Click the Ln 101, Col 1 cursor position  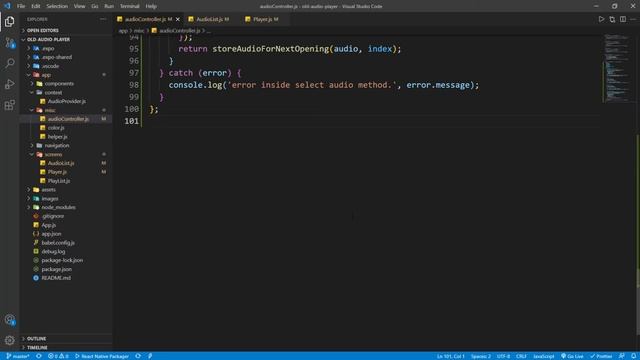click(x=451, y=356)
